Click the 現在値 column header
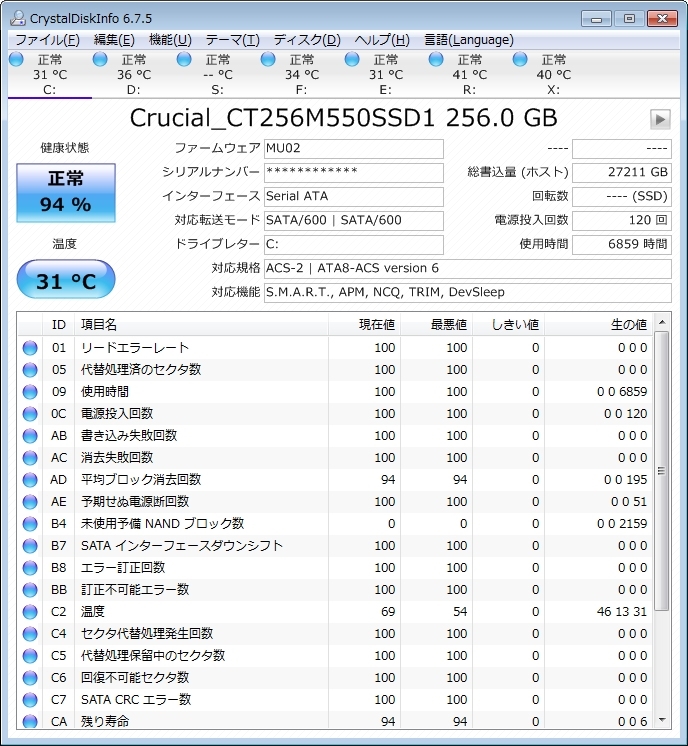 coord(364,324)
